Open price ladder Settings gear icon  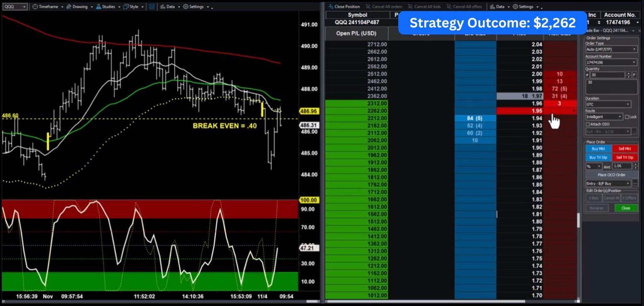pos(515,7)
